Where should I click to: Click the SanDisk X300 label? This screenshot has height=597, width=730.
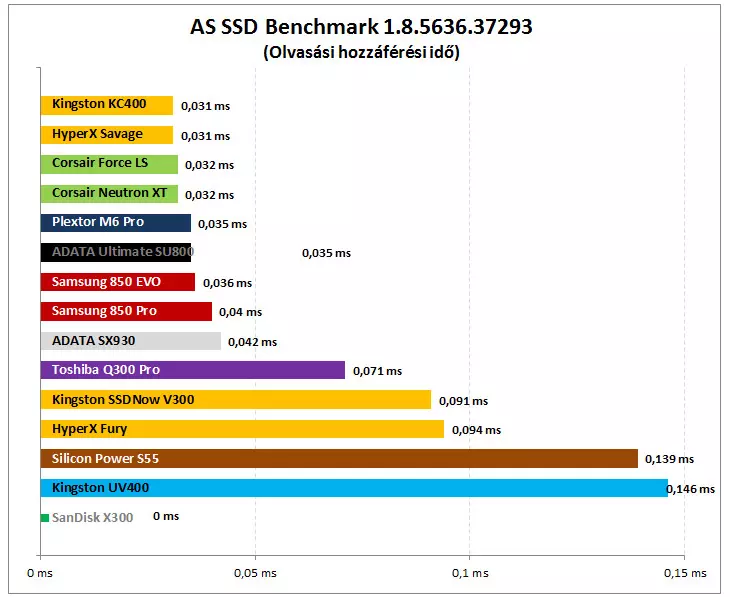tap(93, 517)
